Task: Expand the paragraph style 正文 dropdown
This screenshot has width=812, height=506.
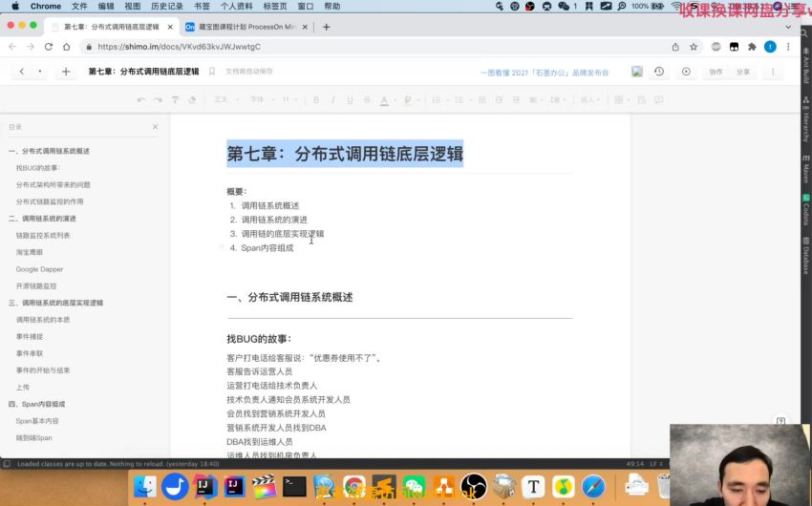Action: click(x=226, y=100)
